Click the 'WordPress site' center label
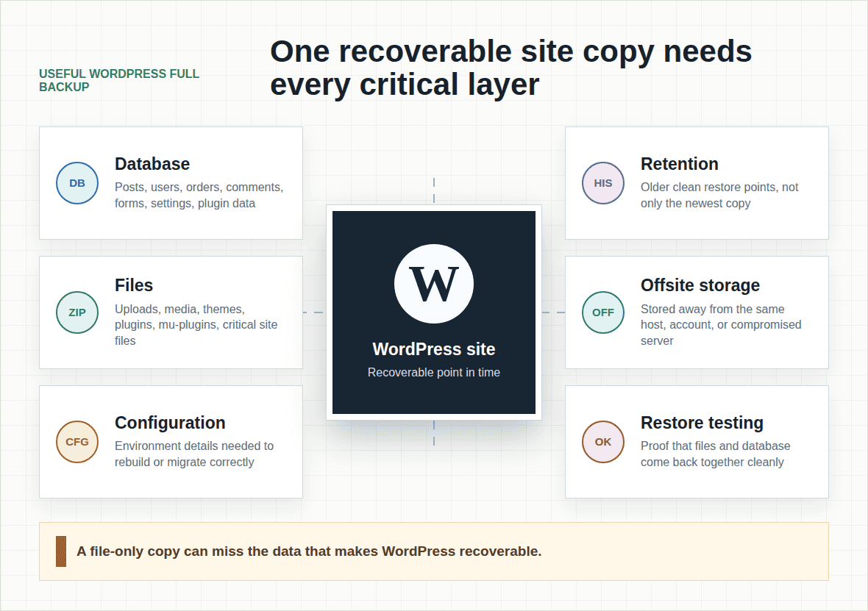The width and height of the screenshot is (868, 611). pos(434,349)
